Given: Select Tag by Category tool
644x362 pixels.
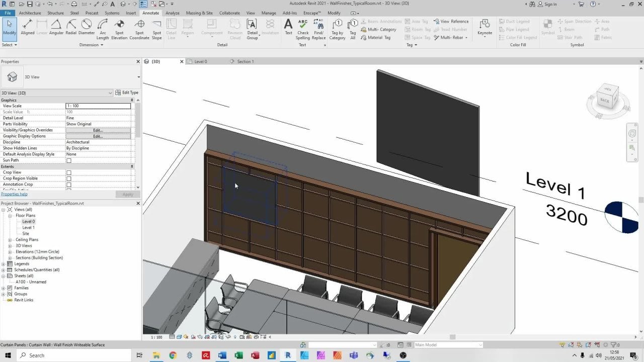Looking at the screenshot, I should click(x=337, y=29).
